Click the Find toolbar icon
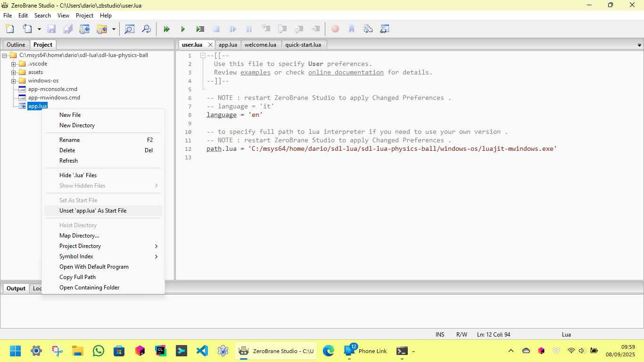Viewport: 644px width, 362px height. [129, 29]
